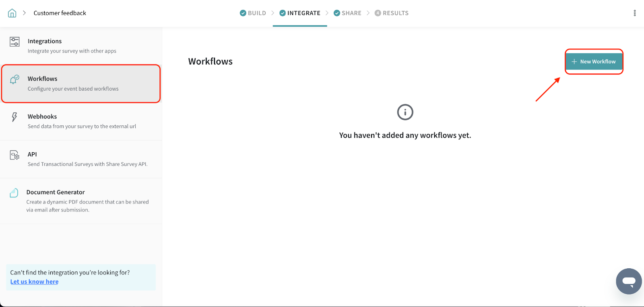The width and height of the screenshot is (644, 307).
Task: Open the API sidebar section
Action: tap(80, 159)
